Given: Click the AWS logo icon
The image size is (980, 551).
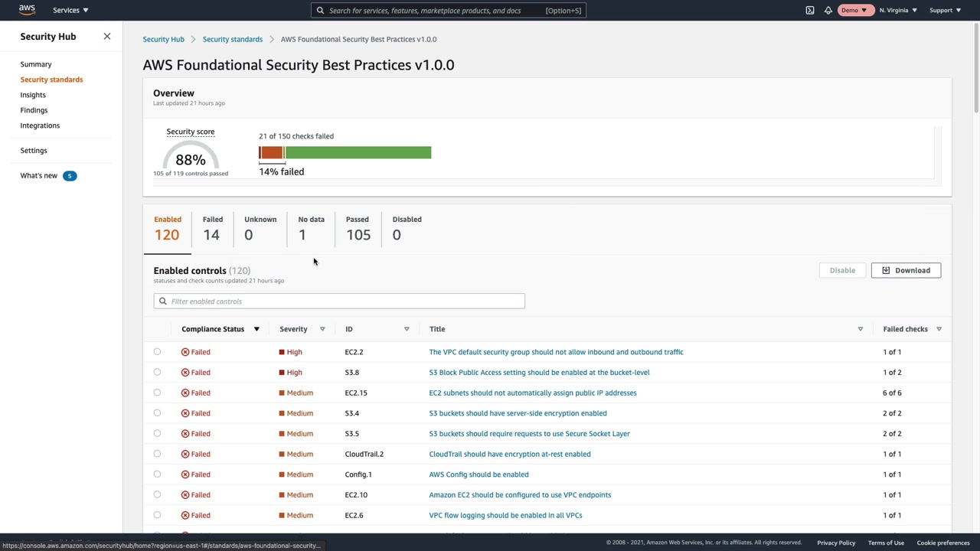Looking at the screenshot, I should click(27, 10).
